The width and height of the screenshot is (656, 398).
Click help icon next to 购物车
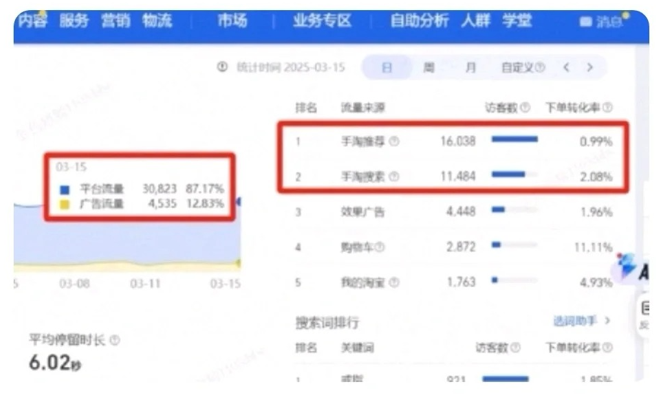coord(379,247)
